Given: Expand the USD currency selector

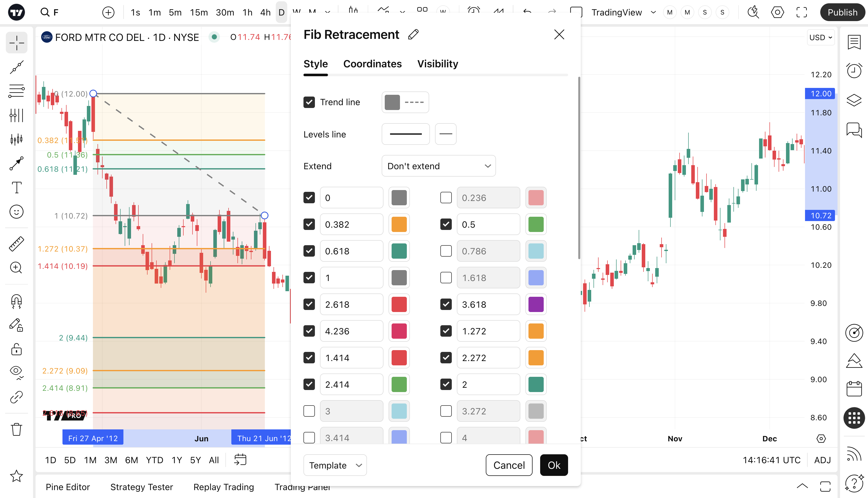Looking at the screenshot, I should point(821,37).
